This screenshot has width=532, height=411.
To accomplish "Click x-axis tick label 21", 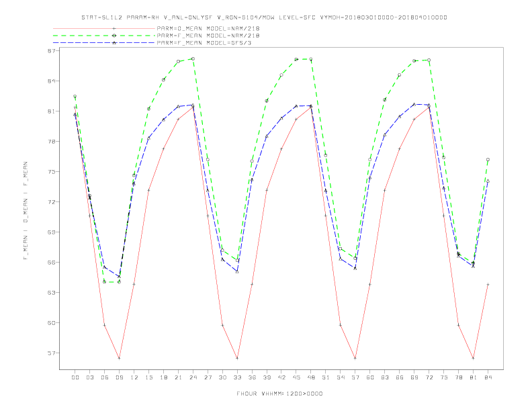I will [178, 377].
